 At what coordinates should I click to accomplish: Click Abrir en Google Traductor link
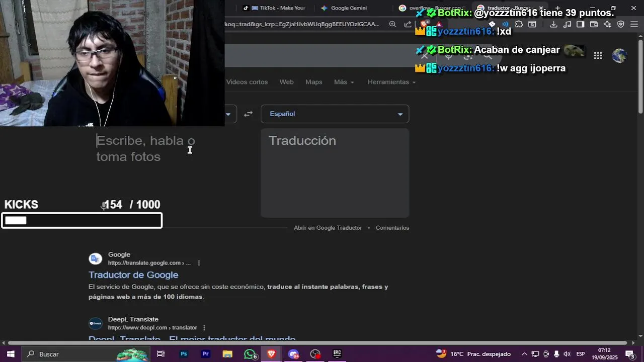point(328,228)
